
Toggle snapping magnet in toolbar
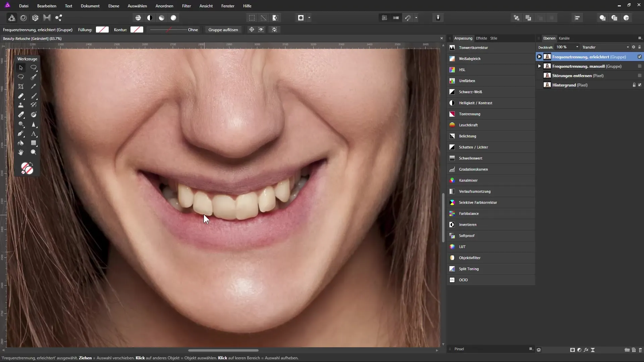(408, 18)
